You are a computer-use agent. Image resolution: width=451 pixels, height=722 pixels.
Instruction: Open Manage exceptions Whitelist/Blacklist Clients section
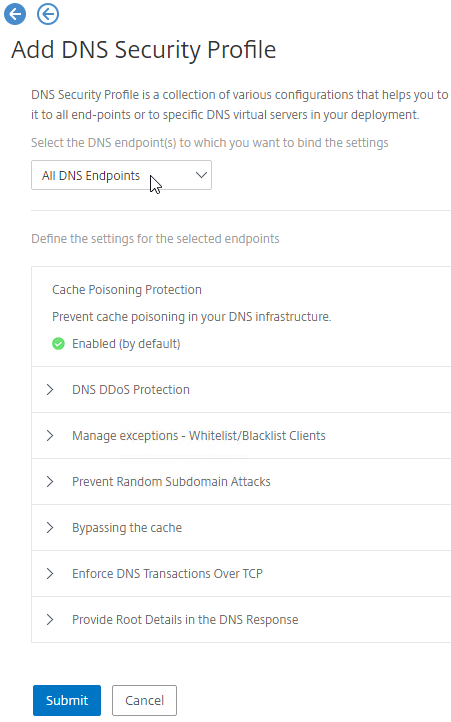(199, 436)
